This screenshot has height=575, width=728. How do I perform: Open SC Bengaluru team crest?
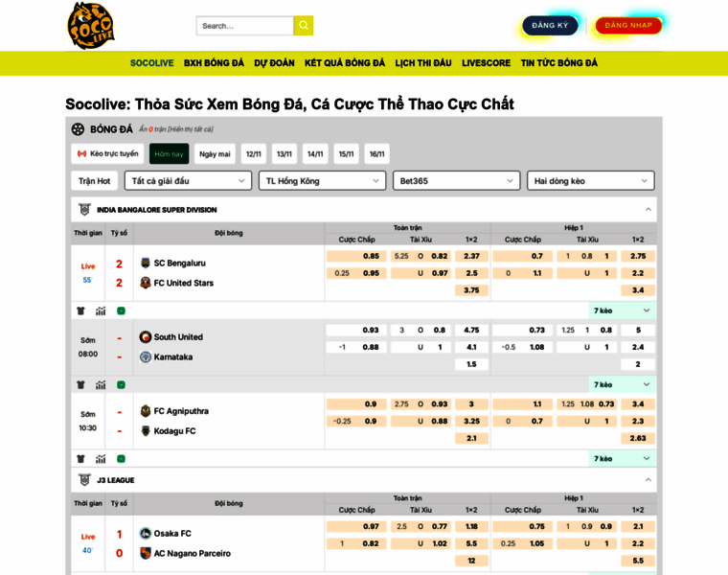146,263
